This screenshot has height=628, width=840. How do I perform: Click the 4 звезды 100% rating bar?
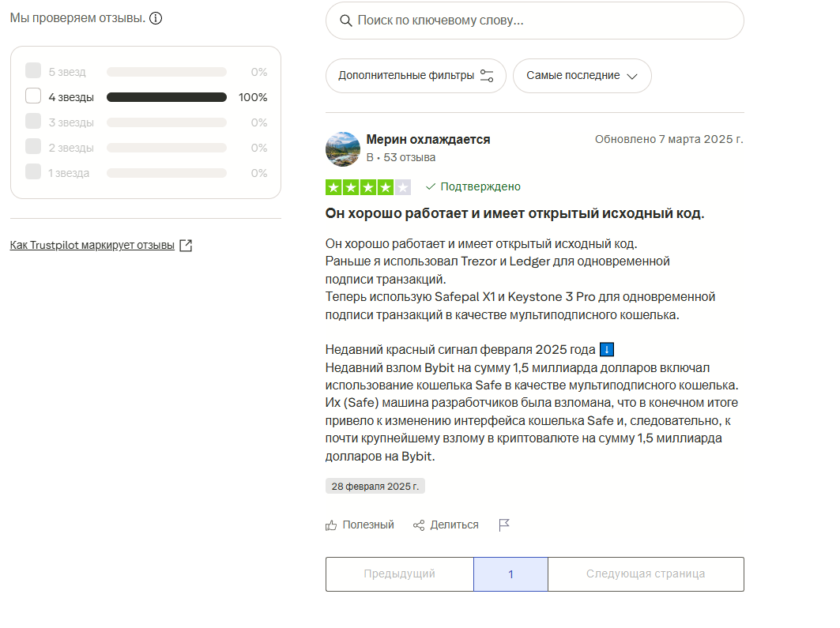pyautogui.click(x=167, y=97)
